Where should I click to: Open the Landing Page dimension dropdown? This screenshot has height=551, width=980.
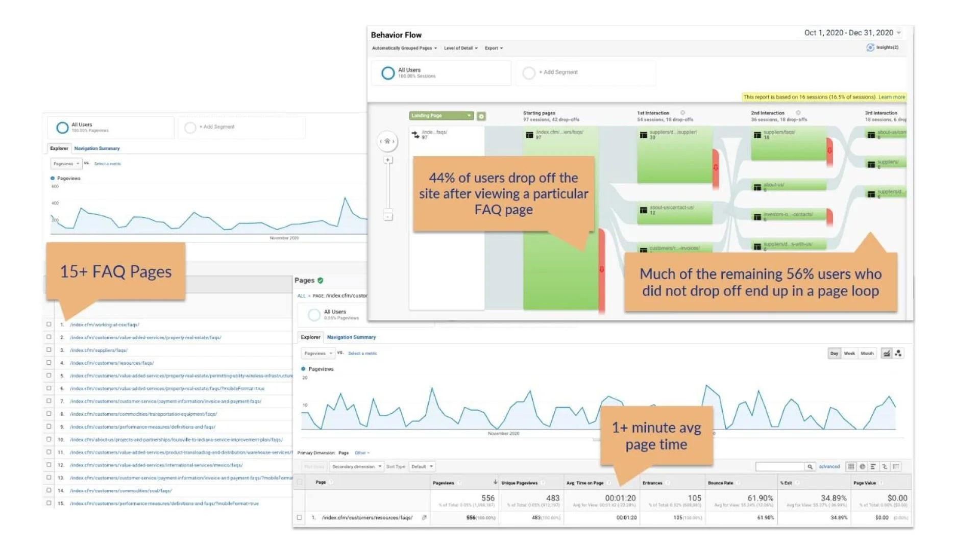[441, 116]
